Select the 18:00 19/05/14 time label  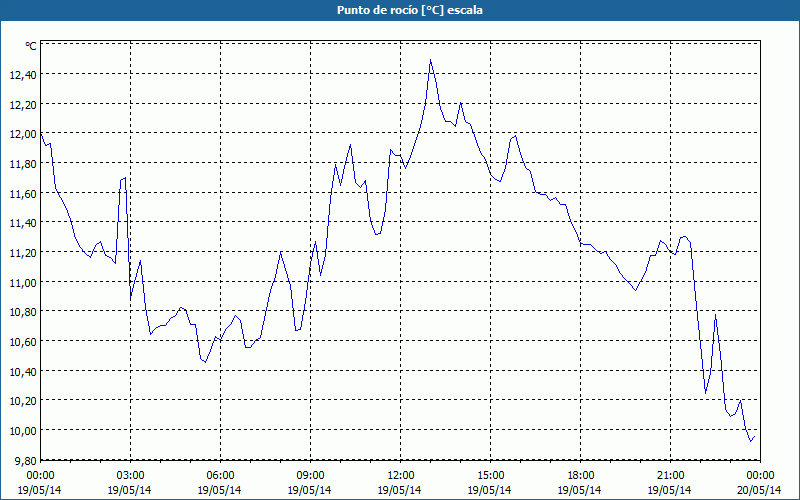click(580, 483)
